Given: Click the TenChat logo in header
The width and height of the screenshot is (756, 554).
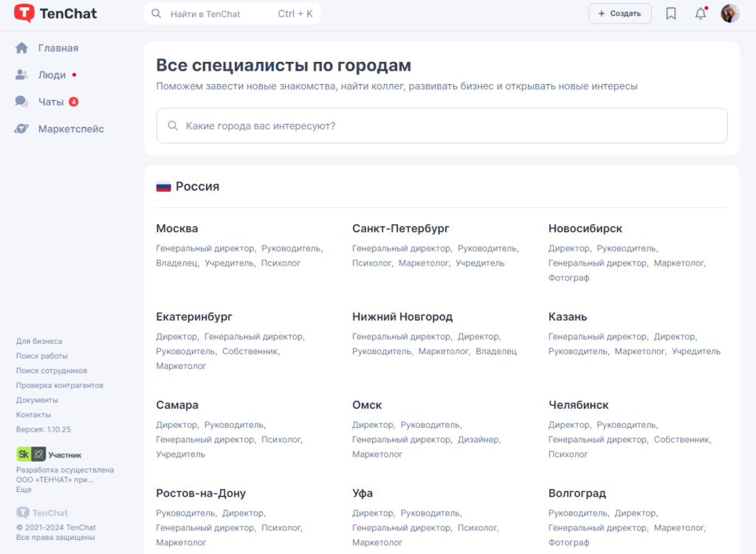Looking at the screenshot, I should 55,13.
